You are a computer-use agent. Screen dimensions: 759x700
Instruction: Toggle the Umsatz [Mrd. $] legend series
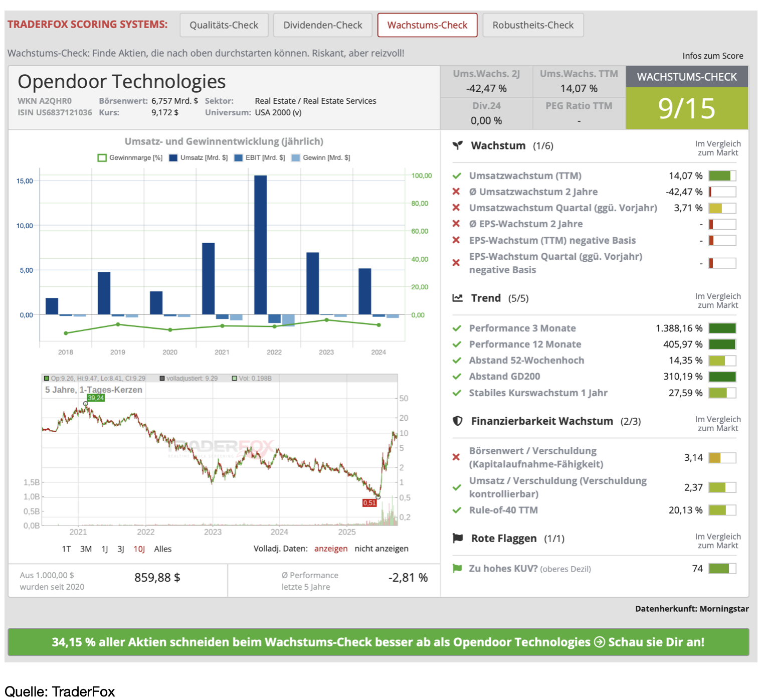tap(199, 157)
